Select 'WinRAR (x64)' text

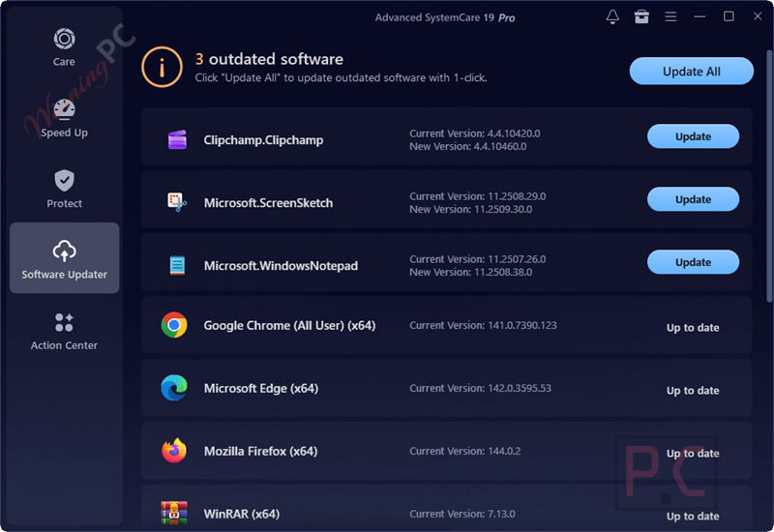[x=242, y=514]
